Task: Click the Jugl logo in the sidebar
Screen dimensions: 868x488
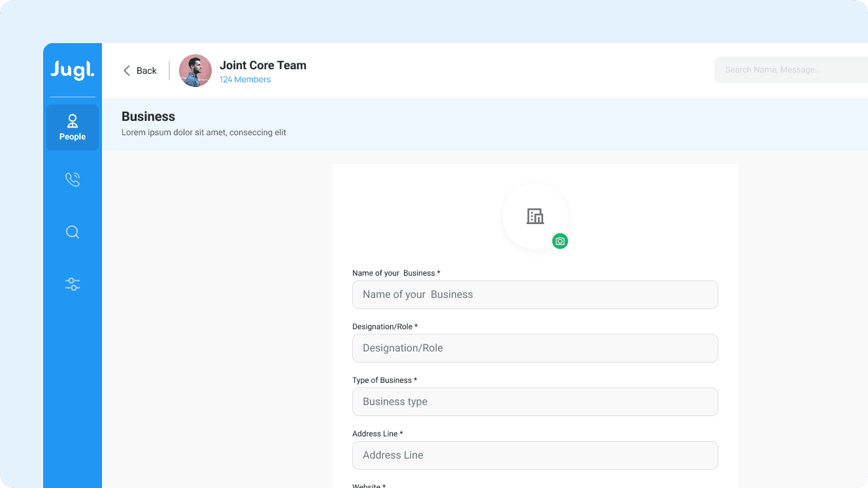Action: click(73, 70)
